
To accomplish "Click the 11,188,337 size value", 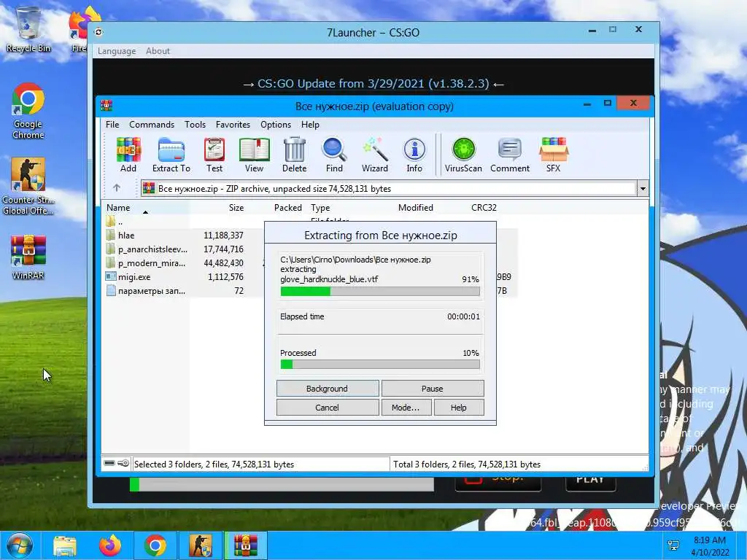I will pos(223,236).
